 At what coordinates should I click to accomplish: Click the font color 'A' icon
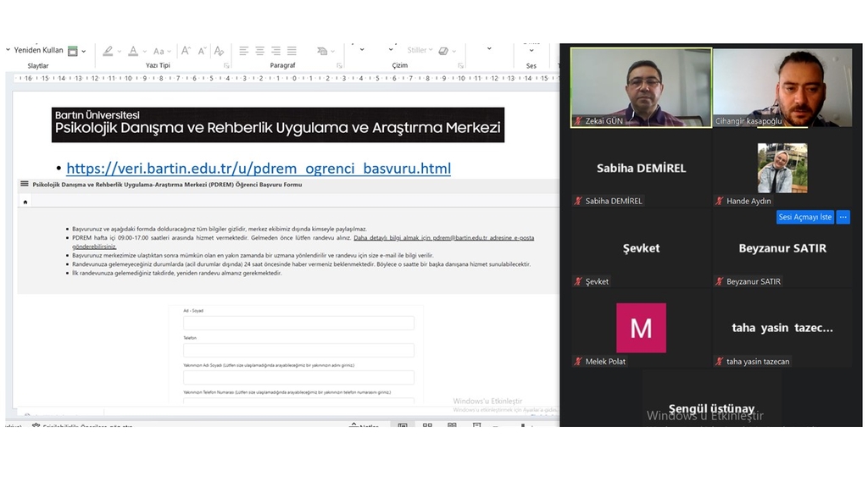coord(132,51)
